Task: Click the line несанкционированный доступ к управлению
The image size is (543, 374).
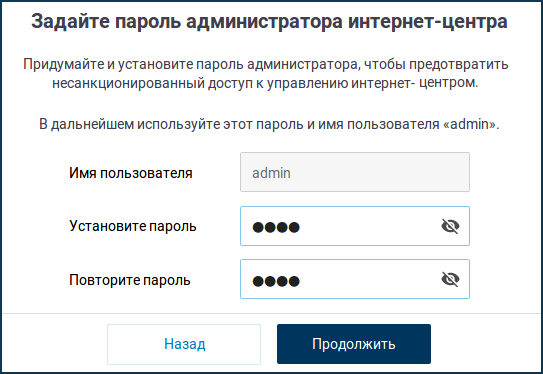Action: point(265,83)
